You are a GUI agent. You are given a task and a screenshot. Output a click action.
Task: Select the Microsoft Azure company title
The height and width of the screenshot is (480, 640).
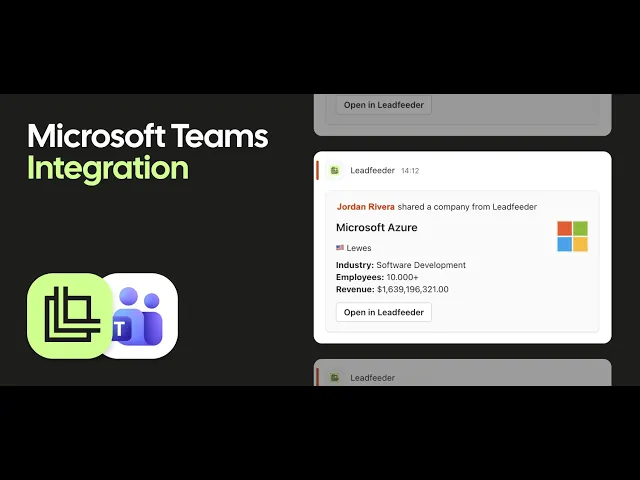(x=376, y=227)
